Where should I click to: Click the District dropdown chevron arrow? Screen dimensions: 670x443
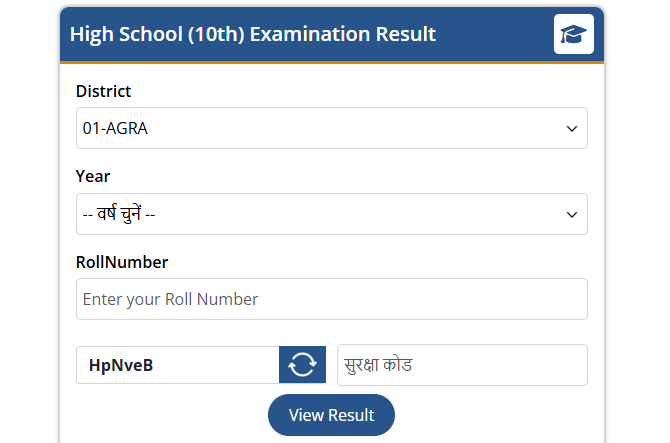[572, 129]
